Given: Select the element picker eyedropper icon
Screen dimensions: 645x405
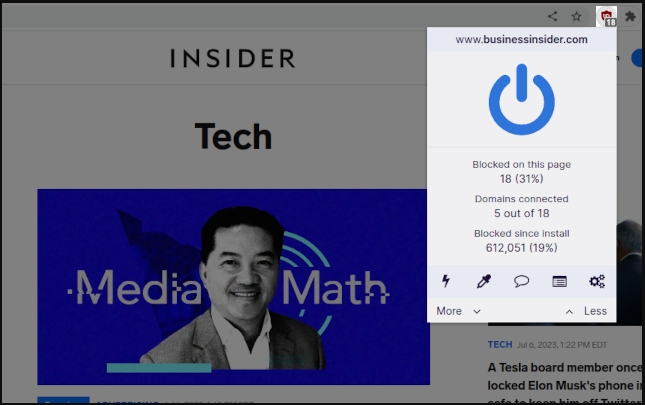Looking at the screenshot, I should [x=484, y=281].
